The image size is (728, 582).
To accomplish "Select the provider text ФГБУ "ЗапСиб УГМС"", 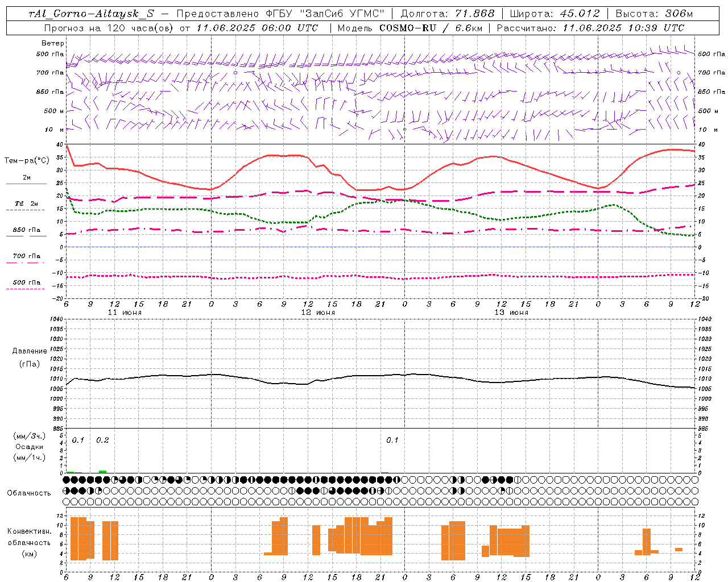I will [326, 14].
